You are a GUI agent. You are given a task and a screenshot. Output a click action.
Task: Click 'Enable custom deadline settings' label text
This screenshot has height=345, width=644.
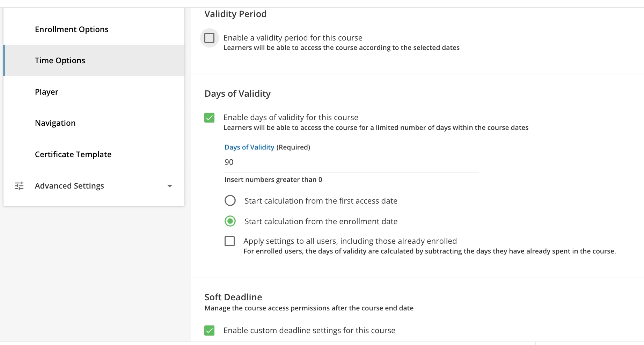pyautogui.click(x=309, y=330)
